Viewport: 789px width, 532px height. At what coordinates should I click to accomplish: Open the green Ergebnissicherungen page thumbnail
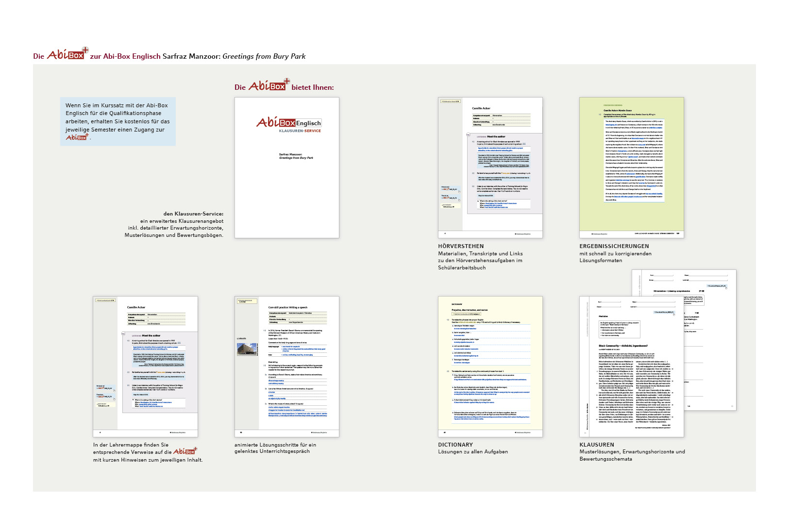coord(631,167)
